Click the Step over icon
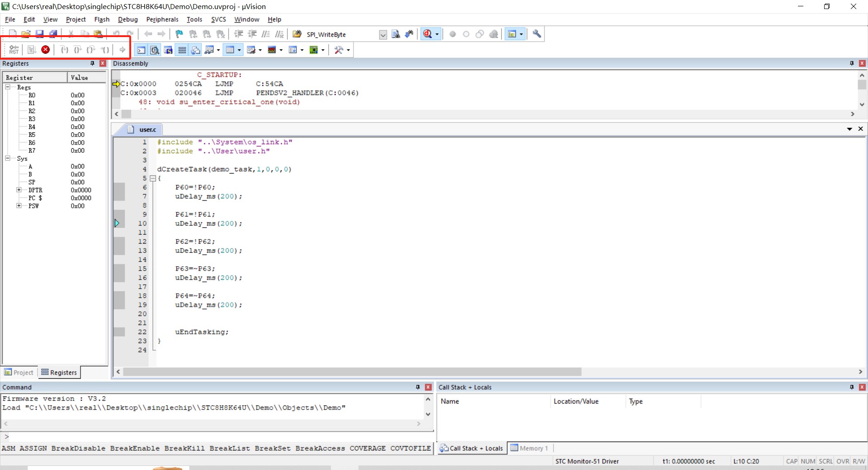868x470 pixels. click(78, 50)
